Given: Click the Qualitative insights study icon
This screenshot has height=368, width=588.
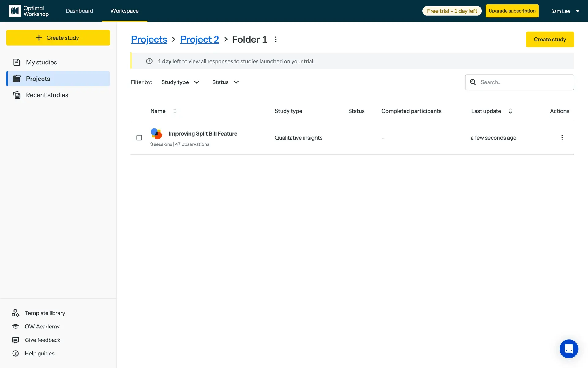Looking at the screenshot, I should (156, 134).
